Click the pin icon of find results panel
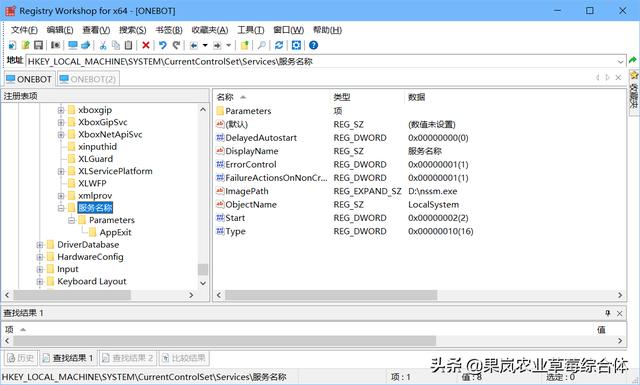Image resolution: width=640 pixels, height=385 pixels. coord(608,313)
